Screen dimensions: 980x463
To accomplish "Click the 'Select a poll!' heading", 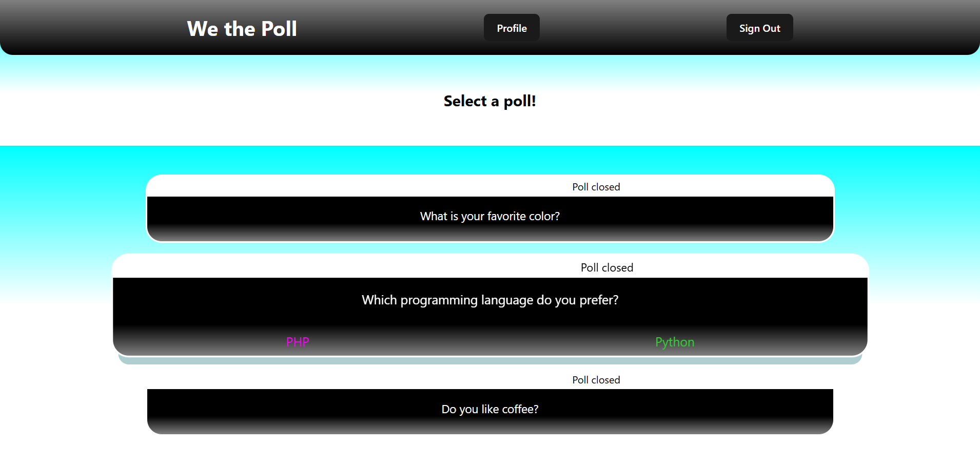I will 489,101.
